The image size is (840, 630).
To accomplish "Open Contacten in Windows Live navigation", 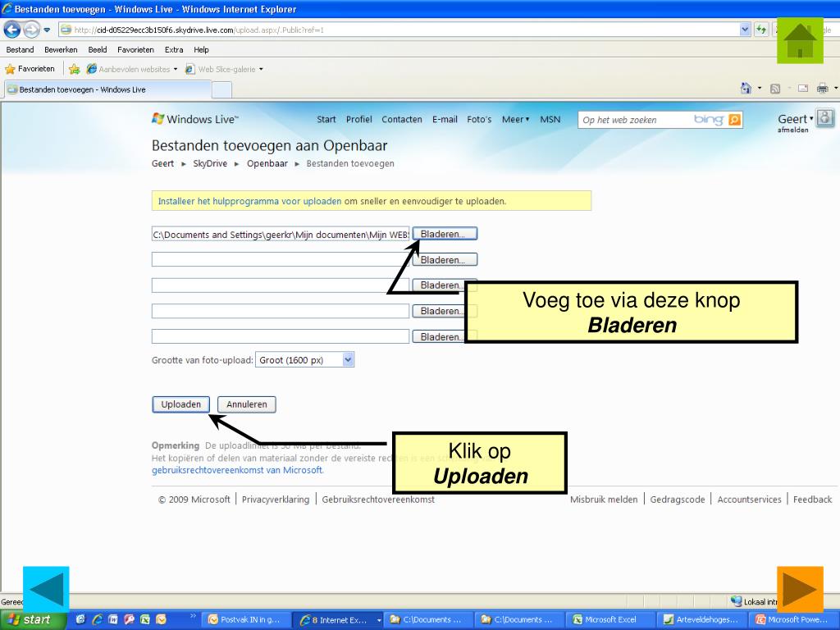I will click(x=402, y=120).
